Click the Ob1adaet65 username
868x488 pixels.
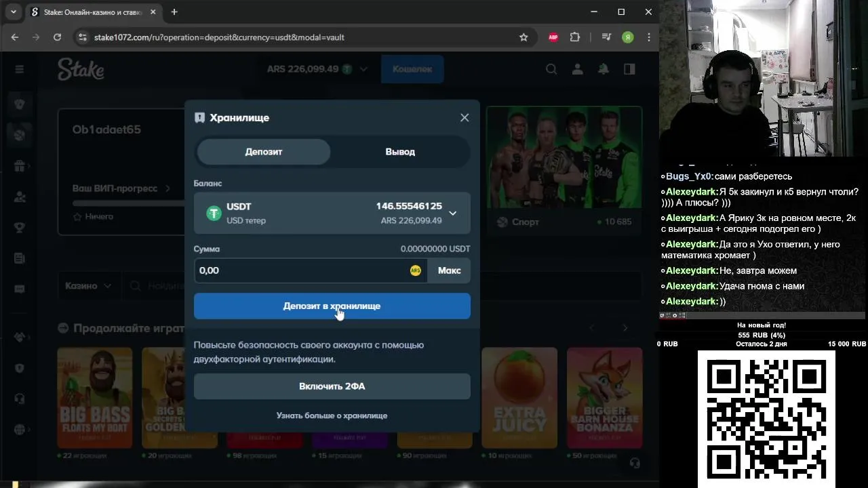point(106,129)
